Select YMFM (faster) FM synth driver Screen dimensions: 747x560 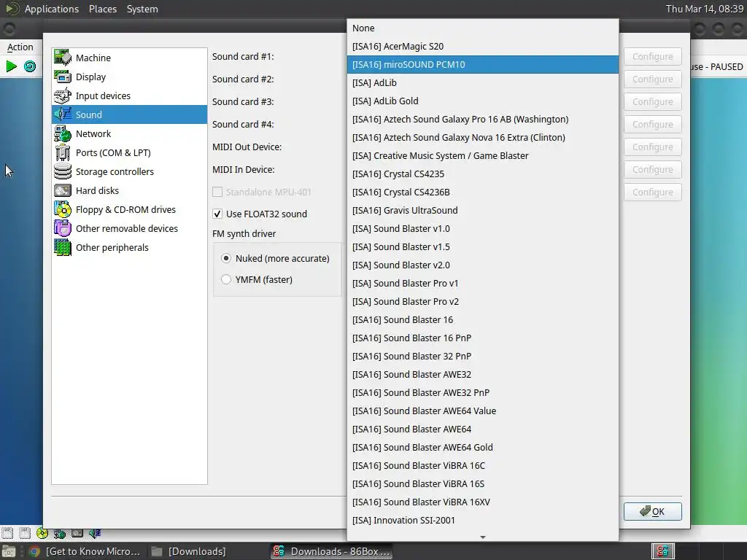coord(226,279)
